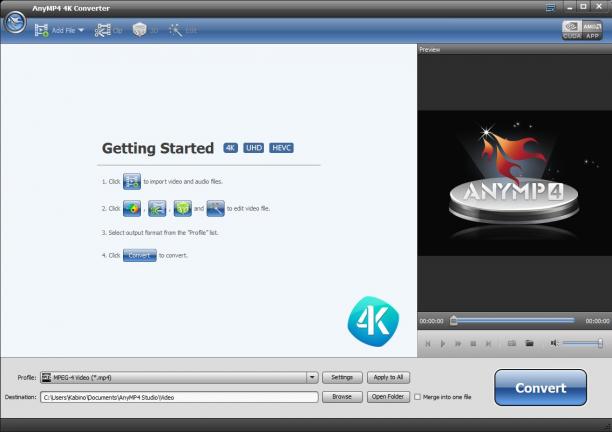
Task: Mute the preview audio speaker icon
Action: click(554, 343)
